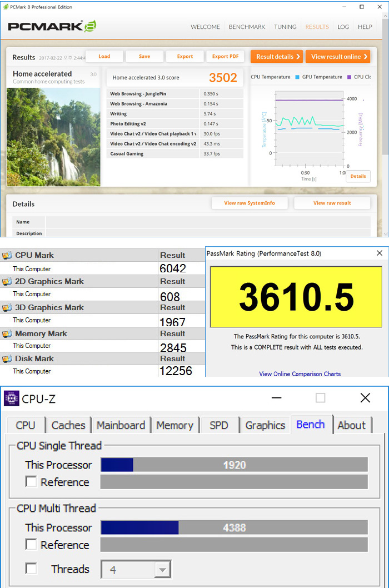The width and height of the screenshot is (389, 588).
Task: Click the Memory Mark row icon
Action: (x=7, y=334)
